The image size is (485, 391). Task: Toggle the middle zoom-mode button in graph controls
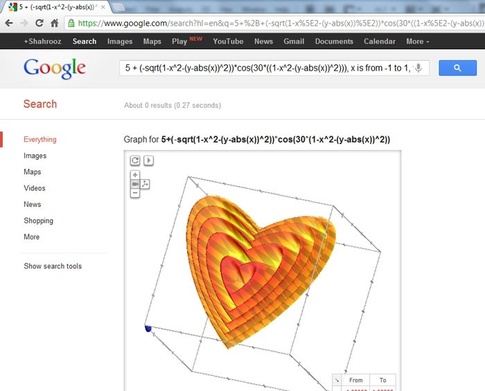point(135,184)
